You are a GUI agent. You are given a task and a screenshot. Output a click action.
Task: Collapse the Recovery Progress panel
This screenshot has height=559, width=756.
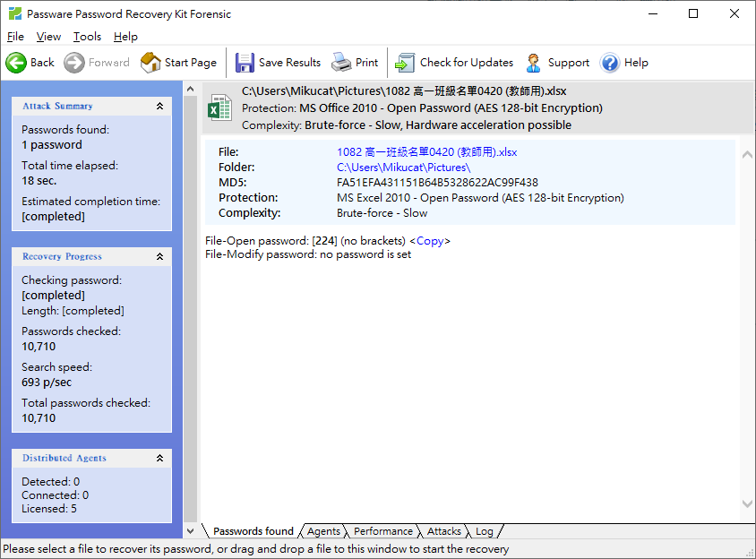[160, 256]
